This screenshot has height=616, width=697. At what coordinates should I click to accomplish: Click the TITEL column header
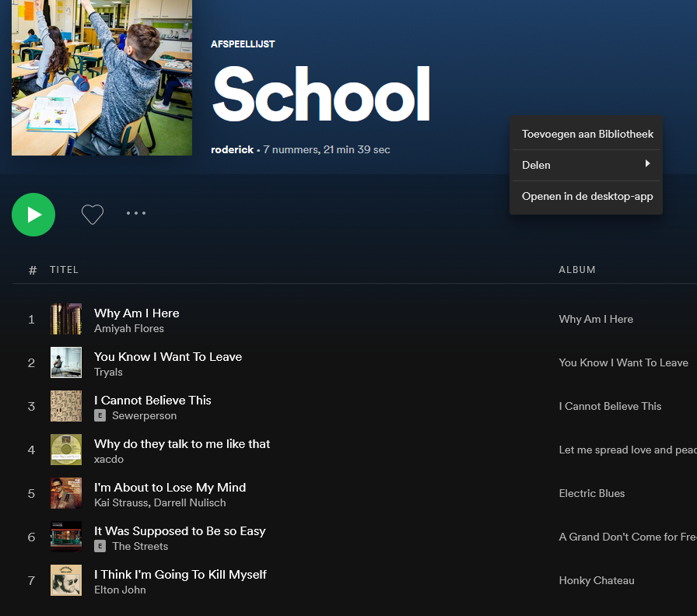64,270
